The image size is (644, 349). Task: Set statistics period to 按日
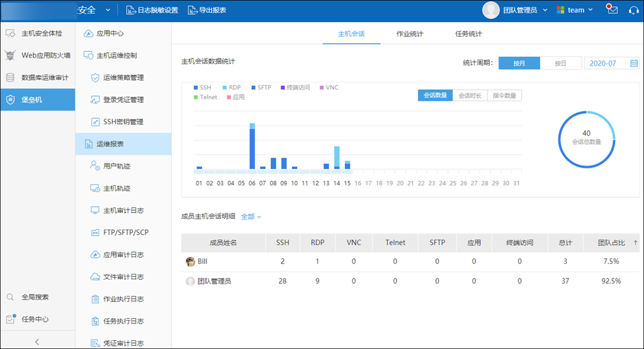pyautogui.click(x=561, y=63)
